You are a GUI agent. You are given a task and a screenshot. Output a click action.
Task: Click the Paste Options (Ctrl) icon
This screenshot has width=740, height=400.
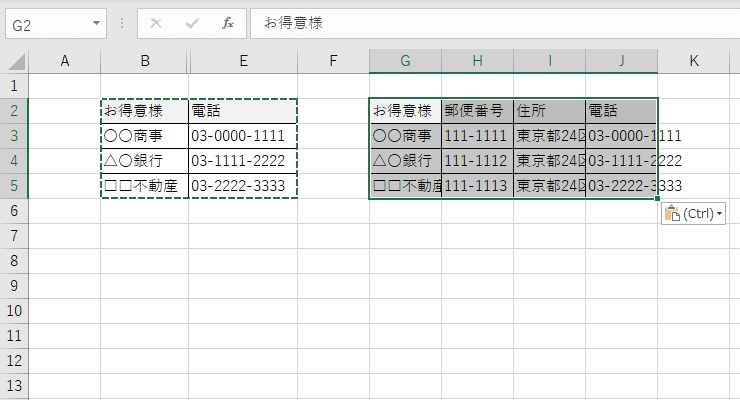coord(693,214)
